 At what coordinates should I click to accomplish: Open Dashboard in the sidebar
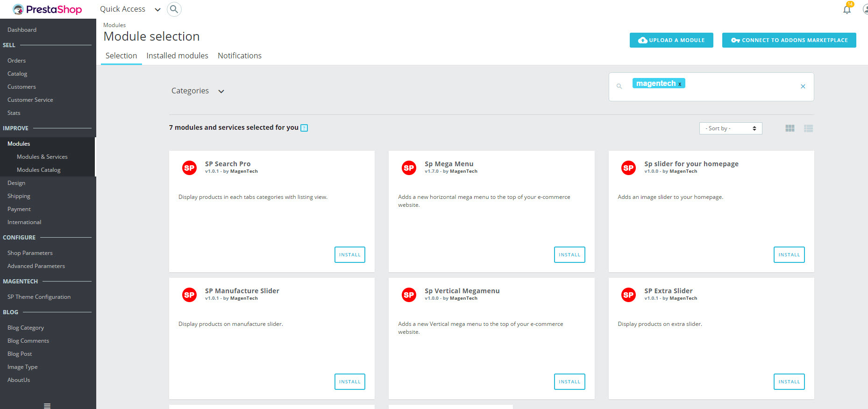coord(22,30)
